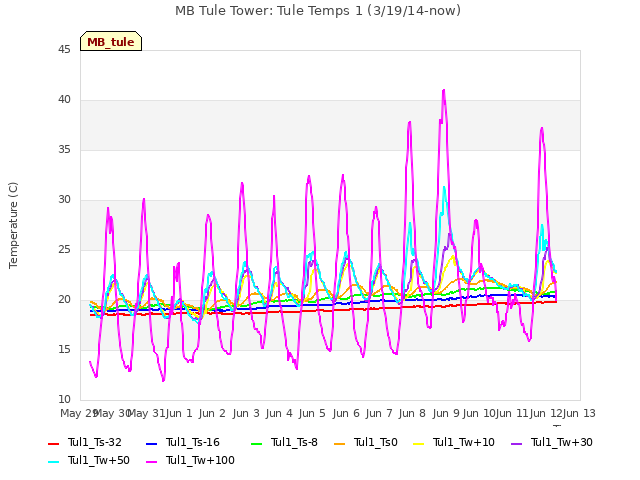
Task: Click the yellow Tul1_Tw+10 legend swatch
Action: [x=419, y=443]
